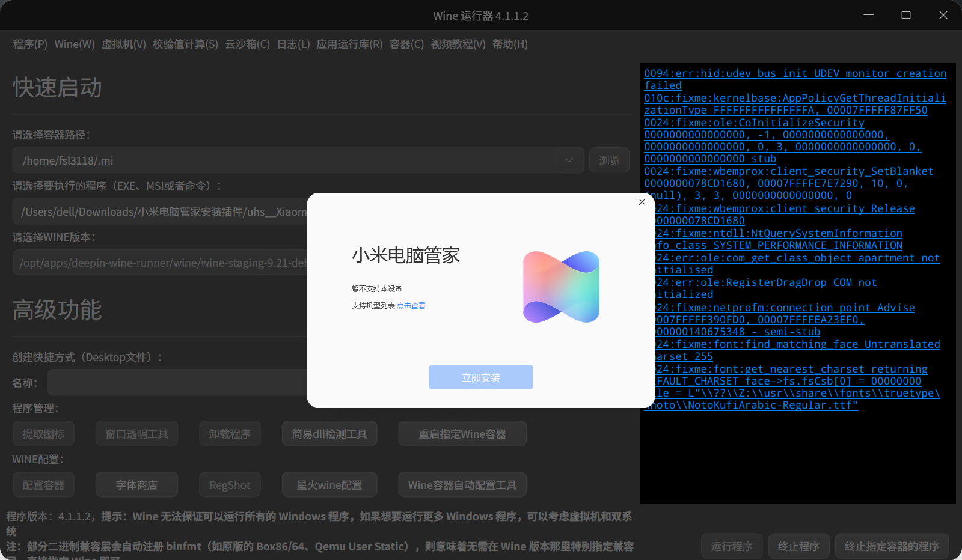Click the 终止程序 button
The height and width of the screenshot is (560, 962).
click(798, 546)
